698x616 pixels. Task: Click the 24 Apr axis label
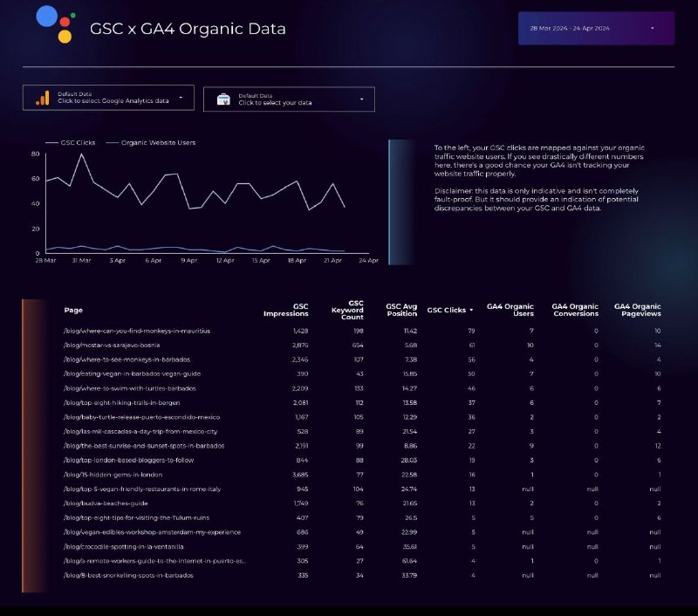pyautogui.click(x=368, y=260)
